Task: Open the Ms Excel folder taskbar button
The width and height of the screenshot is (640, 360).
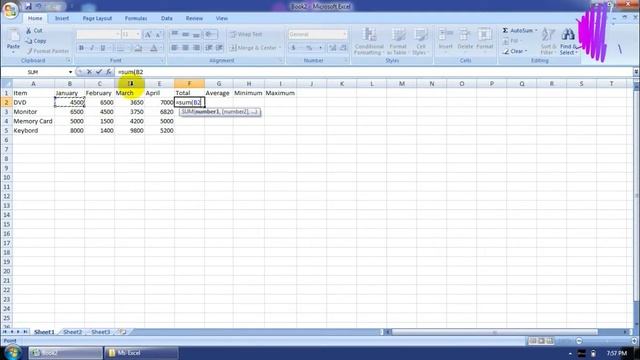Action: click(x=142, y=353)
